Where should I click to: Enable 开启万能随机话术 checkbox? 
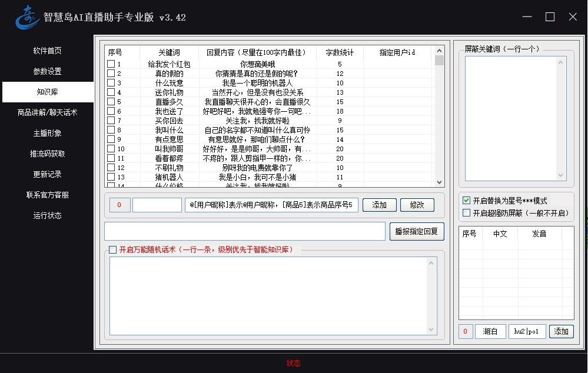click(x=113, y=249)
